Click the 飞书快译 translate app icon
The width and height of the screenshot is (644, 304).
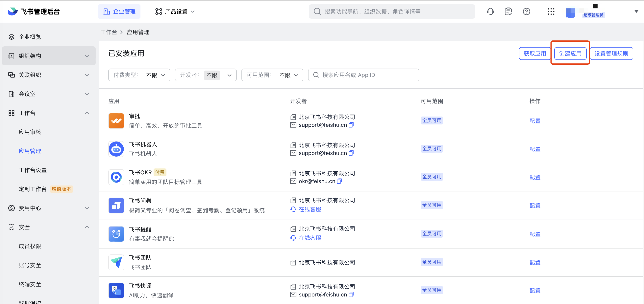pyautogui.click(x=116, y=291)
